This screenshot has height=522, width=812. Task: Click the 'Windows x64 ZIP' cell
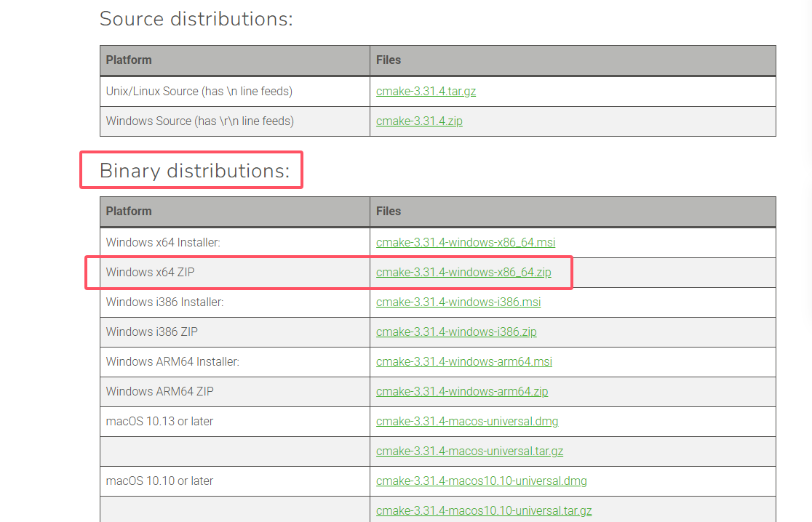234,273
